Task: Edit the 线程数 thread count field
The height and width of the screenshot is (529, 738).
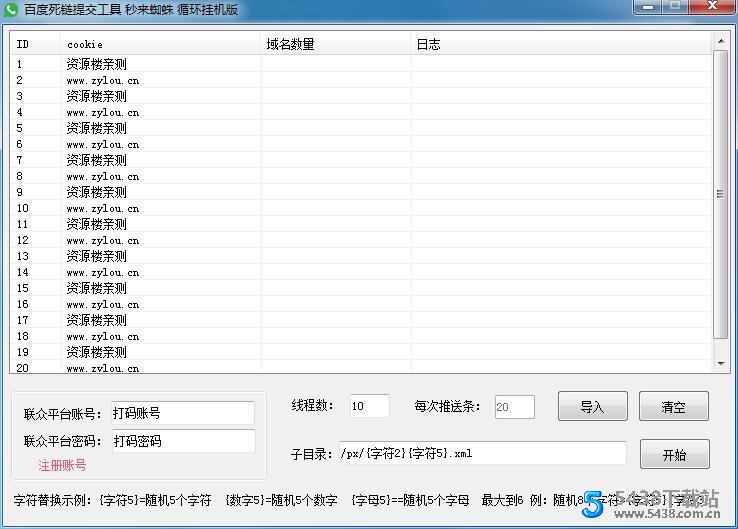Action: tap(369, 406)
